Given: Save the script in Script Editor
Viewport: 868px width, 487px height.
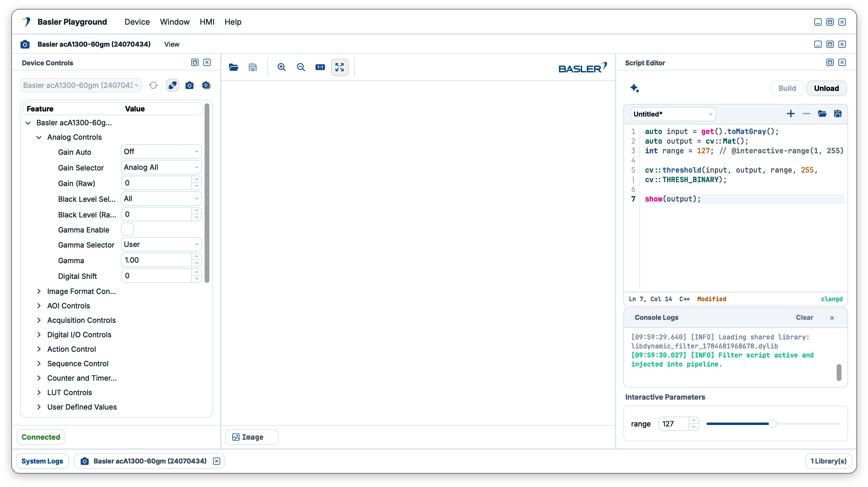Looking at the screenshot, I should [x=838, y=114].
